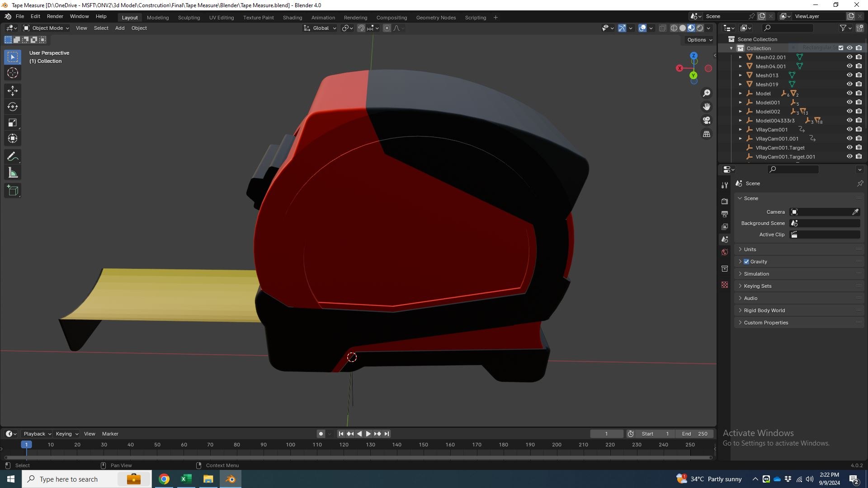This screenshot has height=488, width=868.
Task: Open the Object Mode dropdown
Action: coord(46,28)
